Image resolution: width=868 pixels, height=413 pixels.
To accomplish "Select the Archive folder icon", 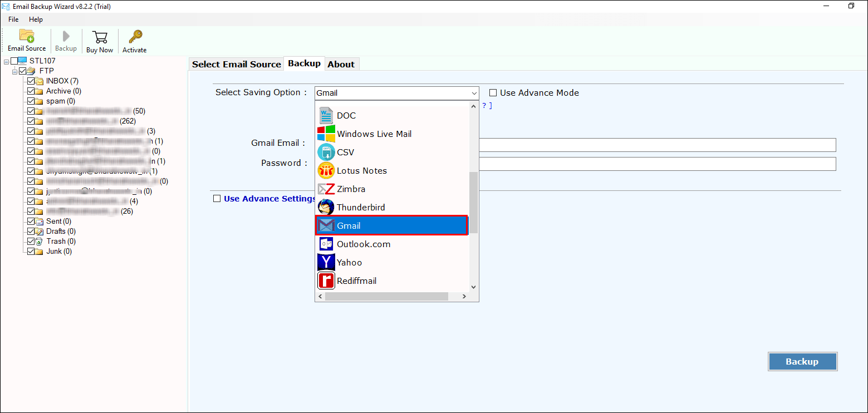I will pos(40,91).
